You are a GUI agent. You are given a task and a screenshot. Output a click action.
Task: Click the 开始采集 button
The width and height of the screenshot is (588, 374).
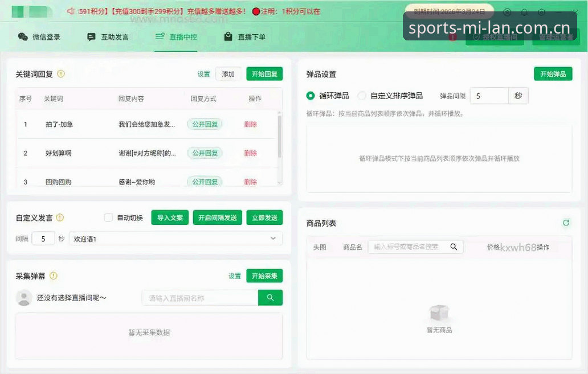click(x=264, y=276)
